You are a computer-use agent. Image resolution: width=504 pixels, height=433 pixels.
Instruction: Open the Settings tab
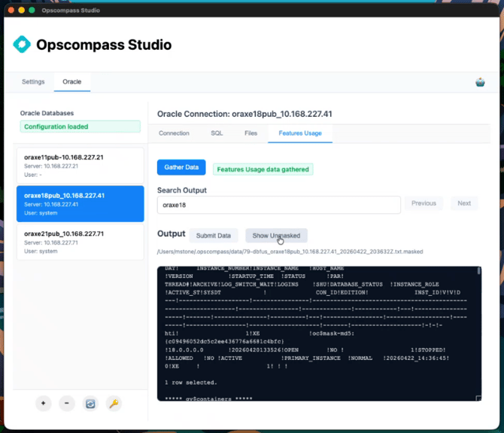[x=33, y=81]
